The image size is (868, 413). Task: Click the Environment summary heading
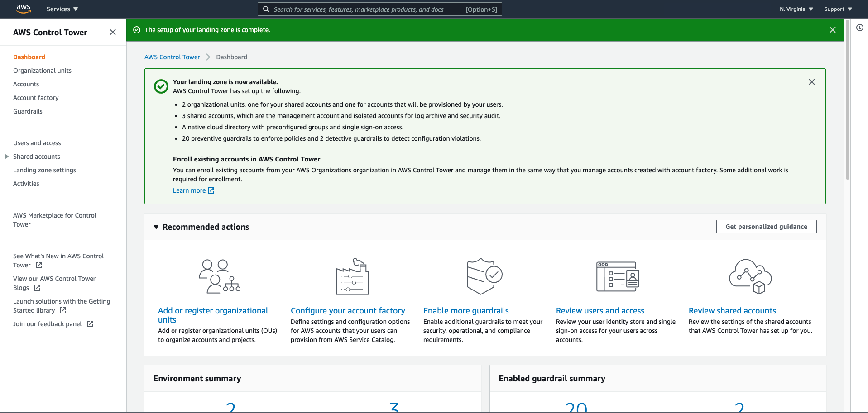pos(197,379)
